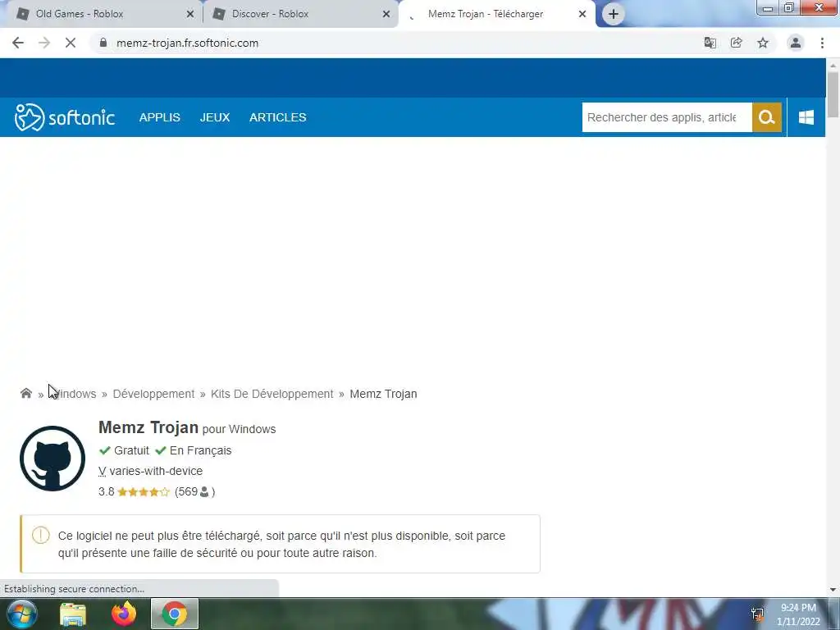
Task: Click the network tray icon
Action: click(757, 614)
